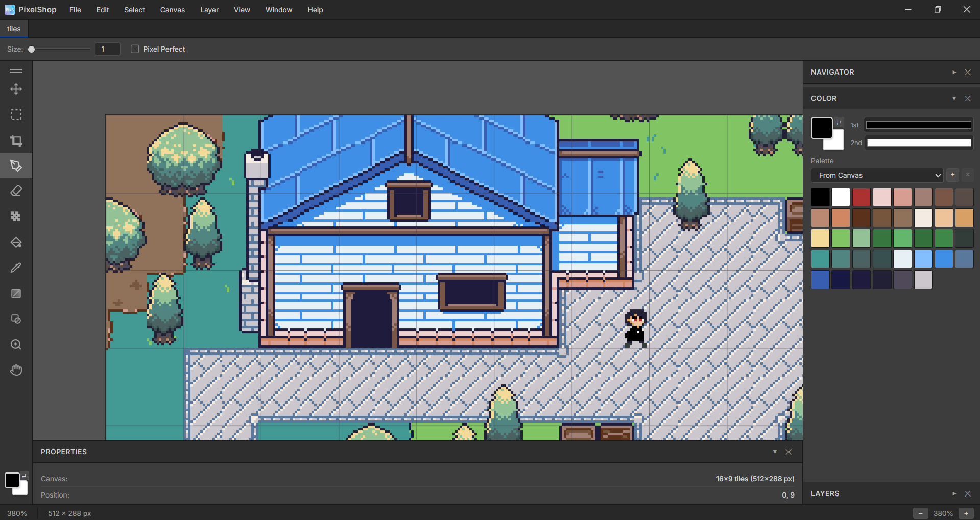Viewport: 980px width, 520px height.
Task: Select the Zoom magnifier tool
Action: pos(16,345)
